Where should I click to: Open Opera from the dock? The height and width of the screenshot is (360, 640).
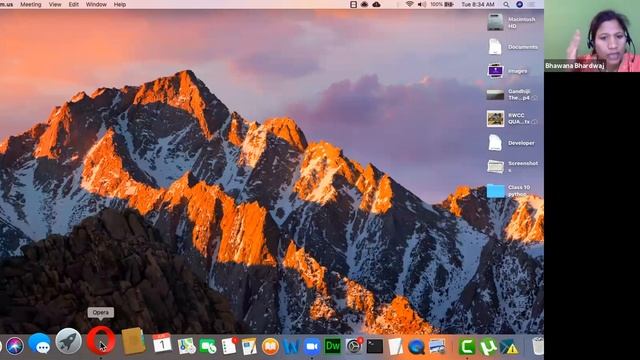(101, 340)
